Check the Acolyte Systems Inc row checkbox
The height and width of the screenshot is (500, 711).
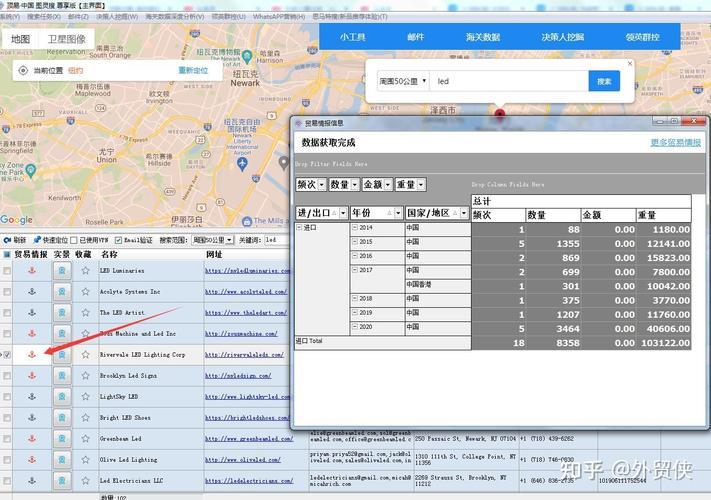pyautogui.click(x=7, y=291)
